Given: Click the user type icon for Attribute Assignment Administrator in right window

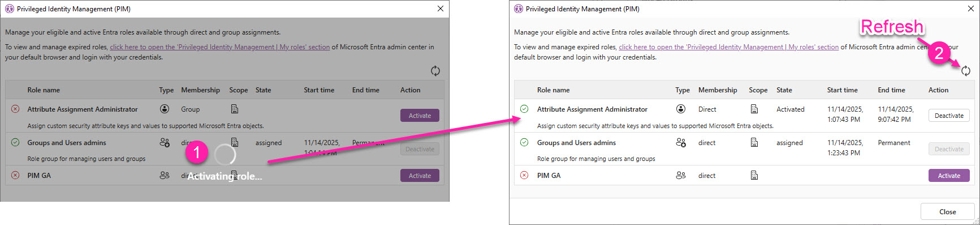Looking at the screenshot, I should pyautogui.click(x=681, y=109).
